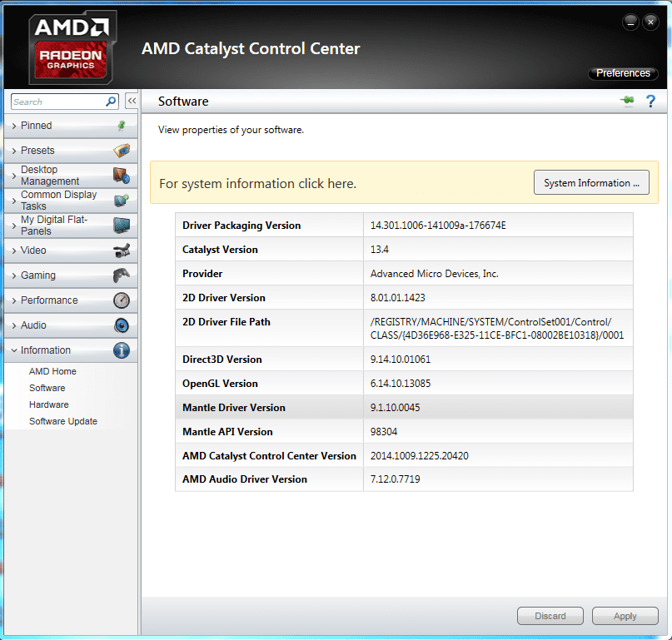Click the AMD Catalyst Control Center title
This screenshot has height=640, width=672.
(251, 49)
